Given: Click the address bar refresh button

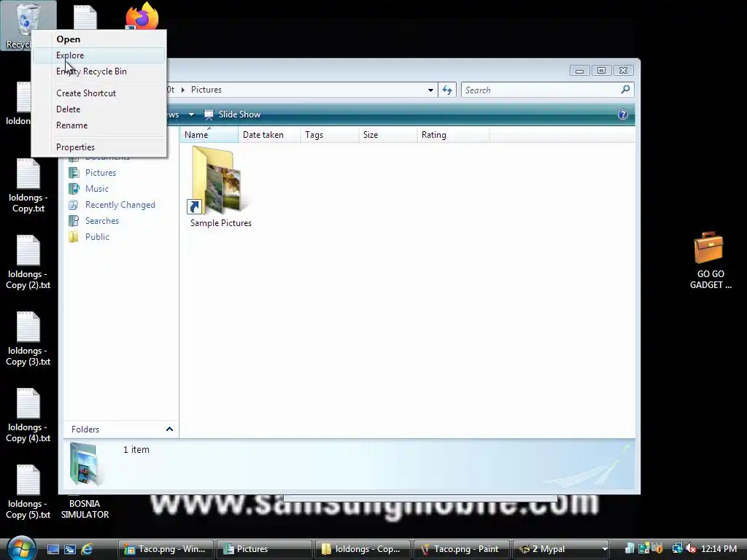Looking at the screenshot, I should coord(447,90).
